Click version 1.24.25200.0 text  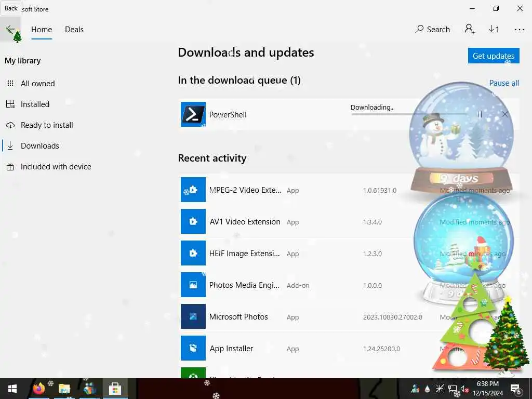(x=381, y=349)
